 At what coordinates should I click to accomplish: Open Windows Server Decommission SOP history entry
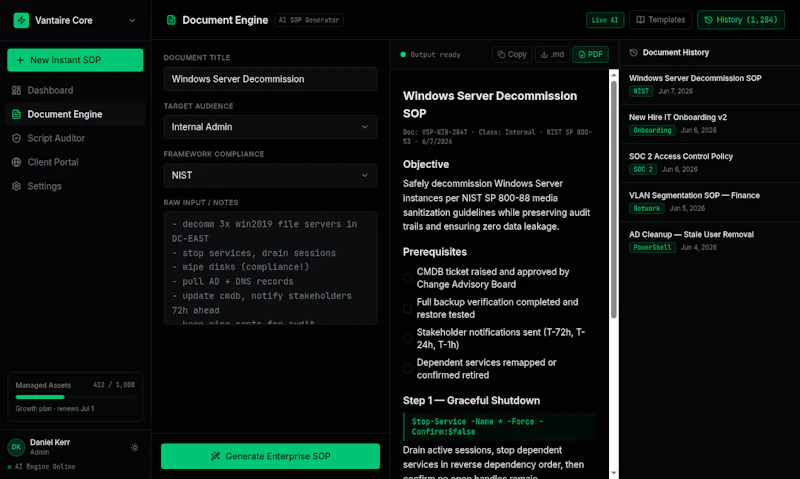click(710, 85)
